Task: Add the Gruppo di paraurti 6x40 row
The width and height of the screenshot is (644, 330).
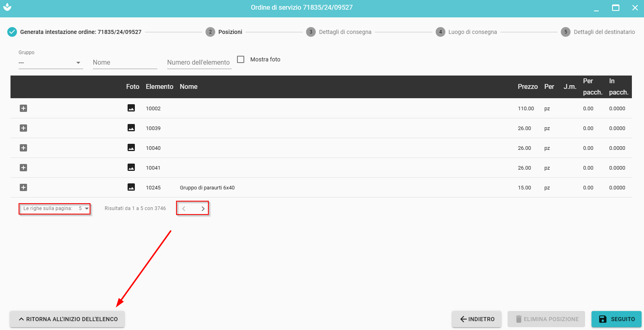Action: point(23,187)
